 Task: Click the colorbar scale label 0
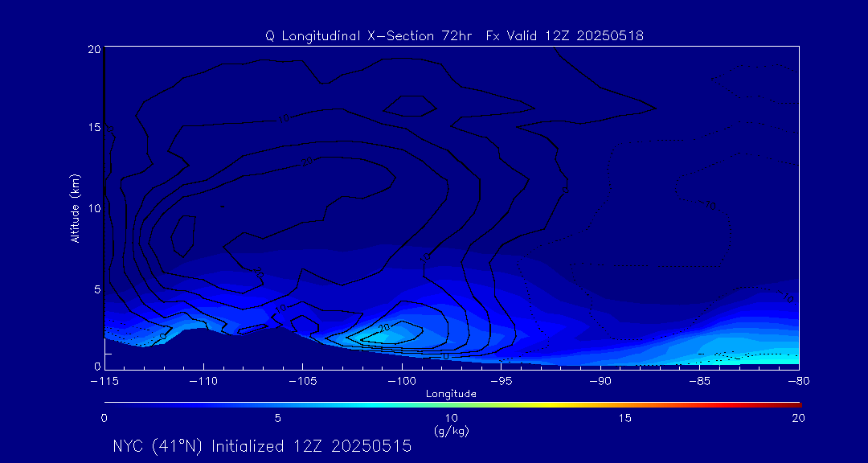[104, 418]
